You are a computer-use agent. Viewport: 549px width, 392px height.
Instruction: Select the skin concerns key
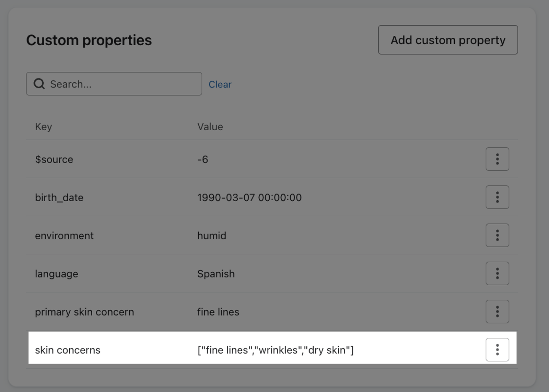68,350
